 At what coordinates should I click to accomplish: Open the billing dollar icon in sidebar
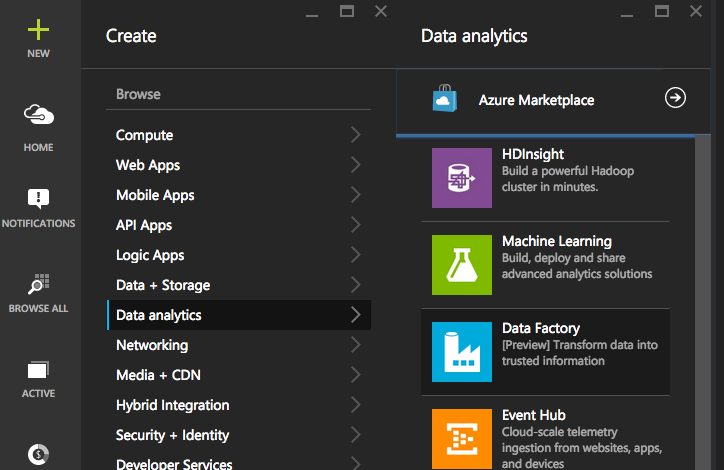38,454
